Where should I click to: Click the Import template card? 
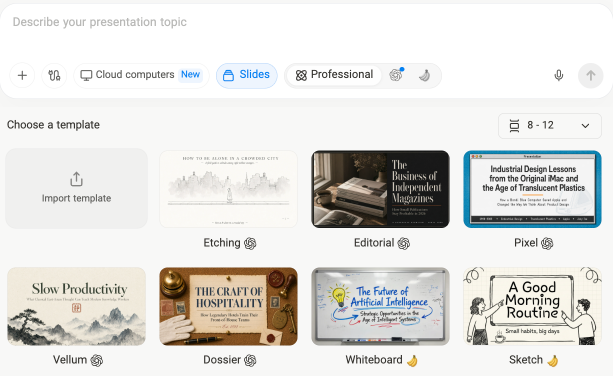coord(77,188)
